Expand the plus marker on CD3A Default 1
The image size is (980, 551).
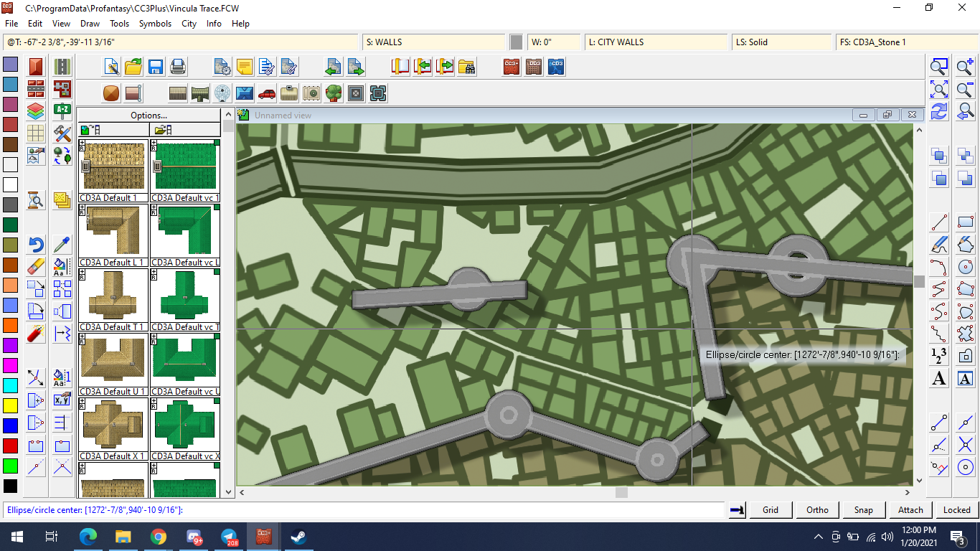[x=83, y=143]
